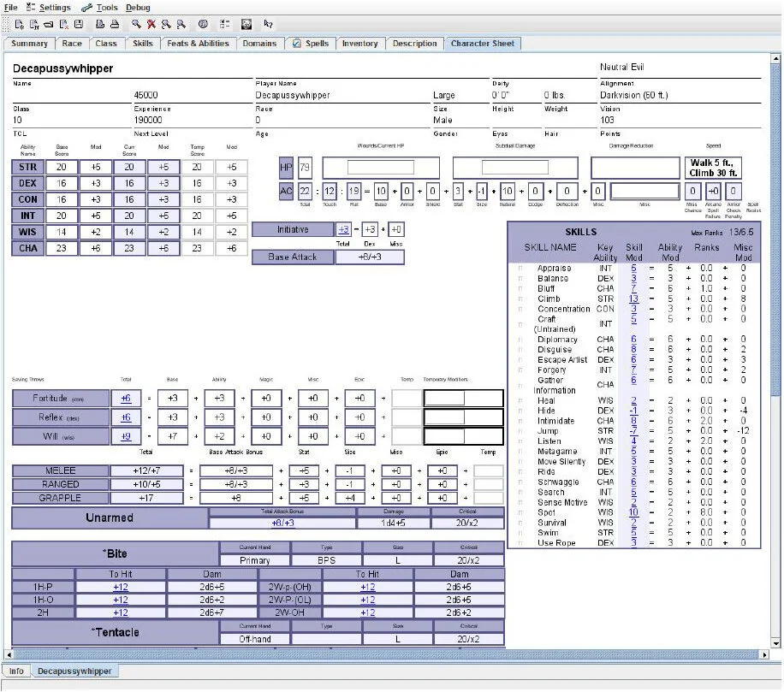The image size is (784, 692).
Task: Click the Unarmed +8/+3 attack bonus link
Action: 282,523
